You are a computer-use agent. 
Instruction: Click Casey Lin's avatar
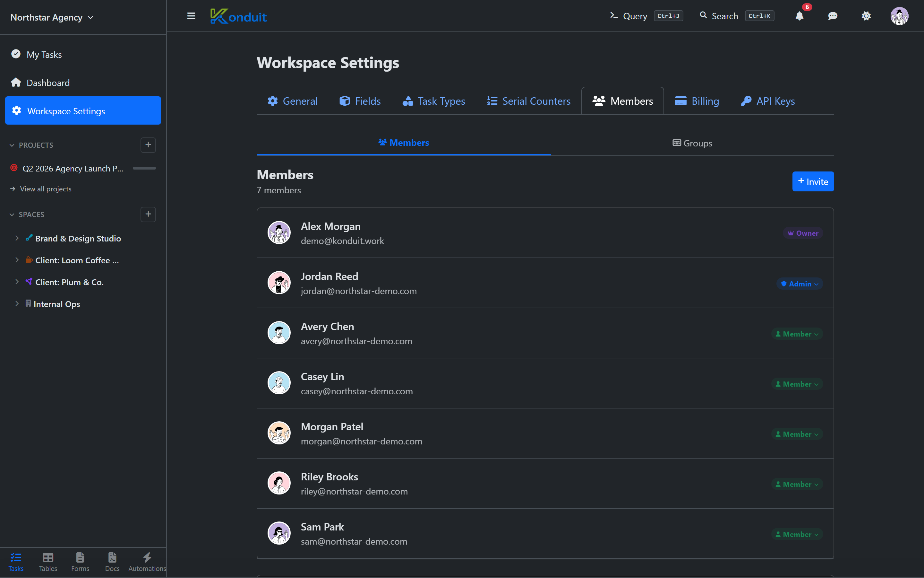(279, 383)
